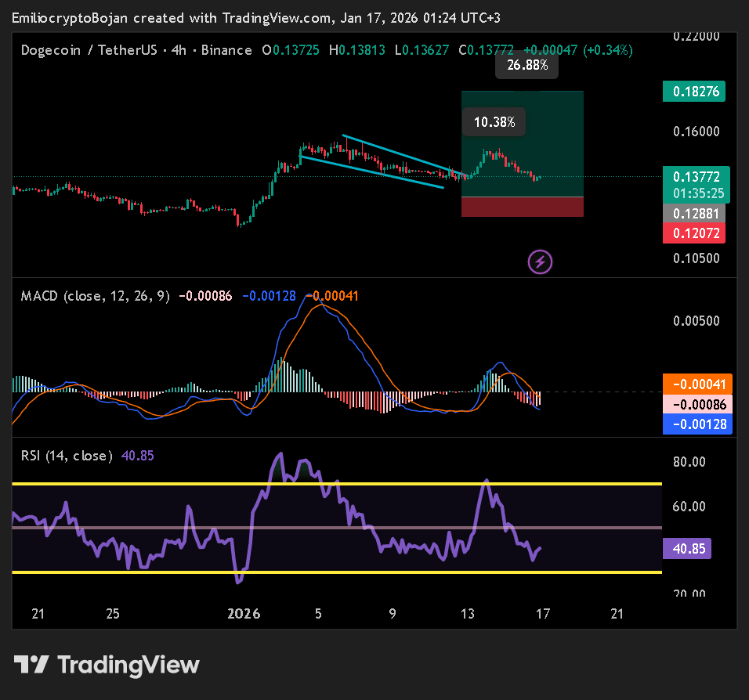Click the +0.00047 (+0.34%) change text
This screenshot has width=749, height=700.
tap(578, 50)
